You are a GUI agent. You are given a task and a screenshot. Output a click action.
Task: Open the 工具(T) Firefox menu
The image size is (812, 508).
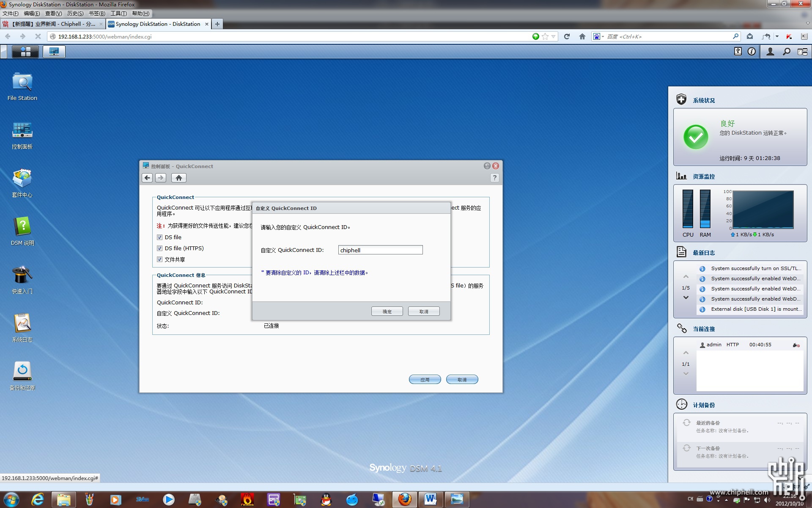[119, 14]
